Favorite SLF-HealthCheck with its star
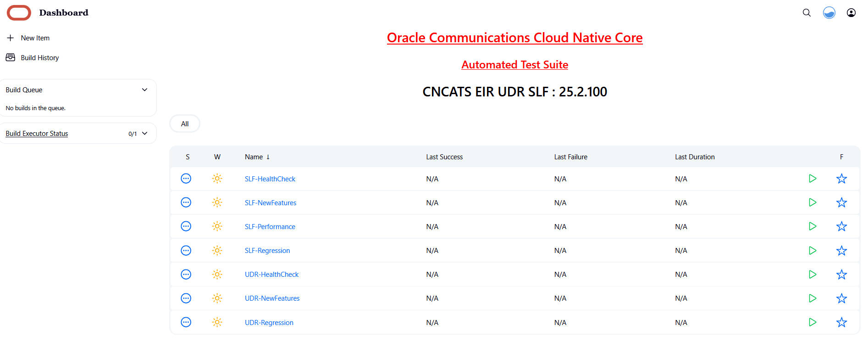This screenshot has width=868, height=342. tap(841, 179)
